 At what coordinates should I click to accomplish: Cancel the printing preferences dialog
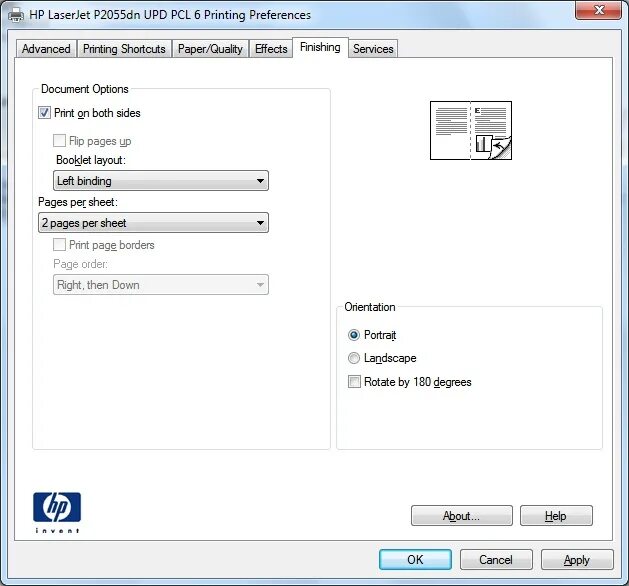click(x=496, y=560)
